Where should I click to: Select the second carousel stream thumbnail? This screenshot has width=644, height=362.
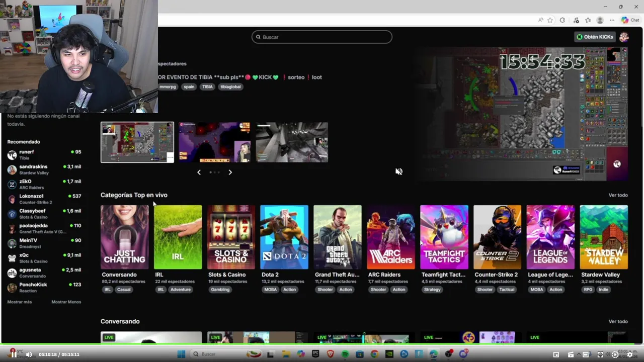214,142
